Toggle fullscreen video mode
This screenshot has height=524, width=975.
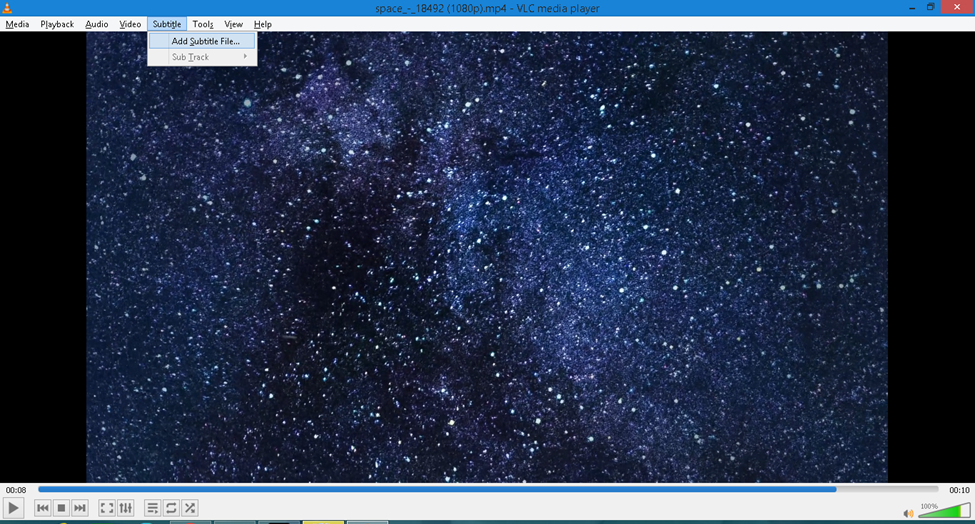pyautogui.click(x=107, y=508)
